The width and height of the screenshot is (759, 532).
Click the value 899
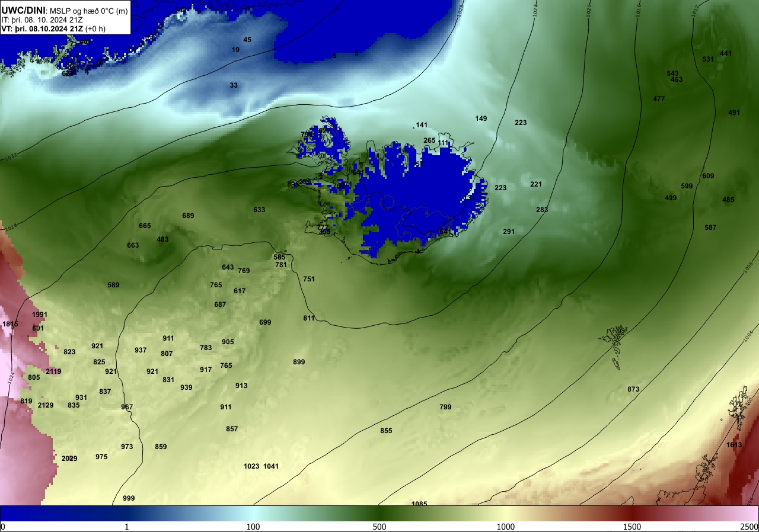click(x=299, y=362)
